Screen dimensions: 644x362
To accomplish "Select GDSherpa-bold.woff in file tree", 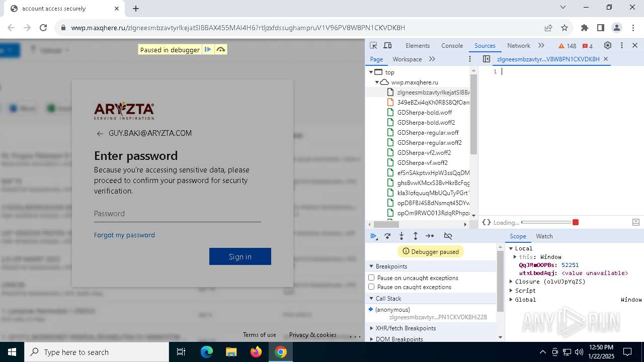I will point(424,113).
